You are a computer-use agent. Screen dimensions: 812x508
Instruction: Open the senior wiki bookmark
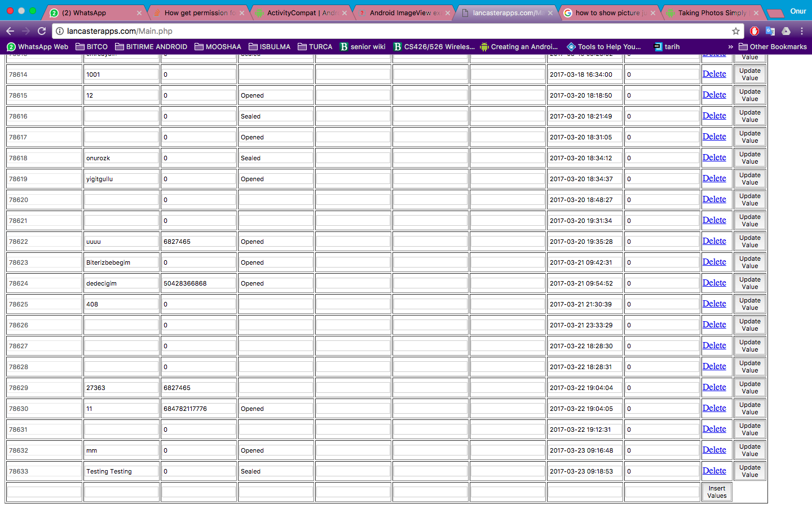(x=363, y=47)
